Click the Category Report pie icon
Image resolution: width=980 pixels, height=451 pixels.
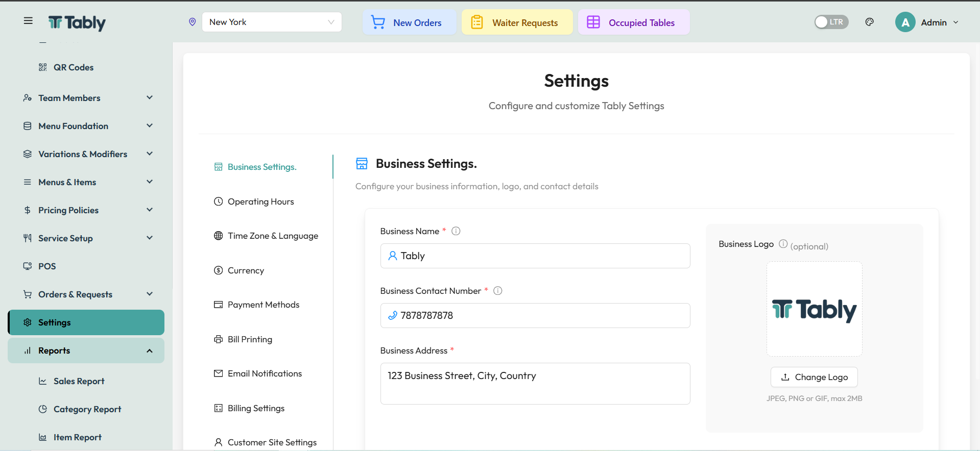pos(43,409)
